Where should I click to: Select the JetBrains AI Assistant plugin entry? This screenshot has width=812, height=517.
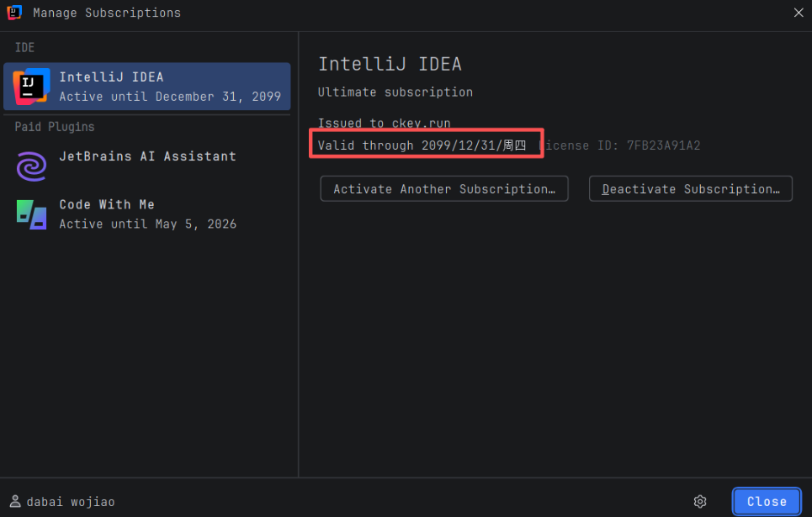coord(147,156)
